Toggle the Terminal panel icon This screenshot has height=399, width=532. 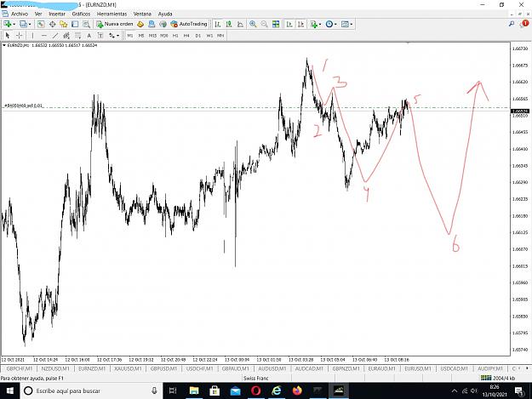(75, 24)
